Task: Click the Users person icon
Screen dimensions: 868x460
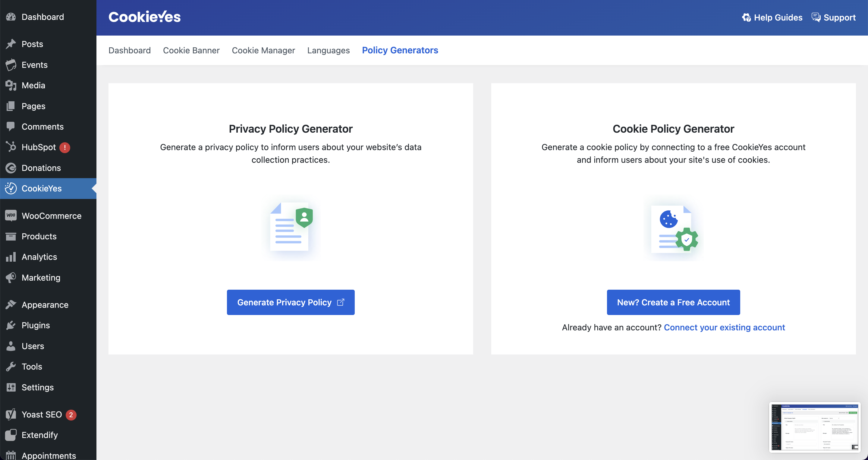Action: coord(11,346)
